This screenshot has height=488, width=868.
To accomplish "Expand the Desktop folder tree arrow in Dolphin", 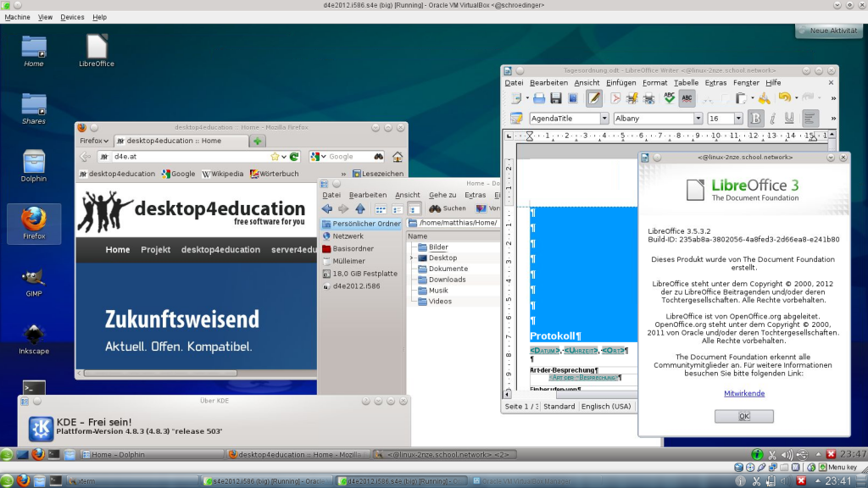I will [x=412, y=258].
